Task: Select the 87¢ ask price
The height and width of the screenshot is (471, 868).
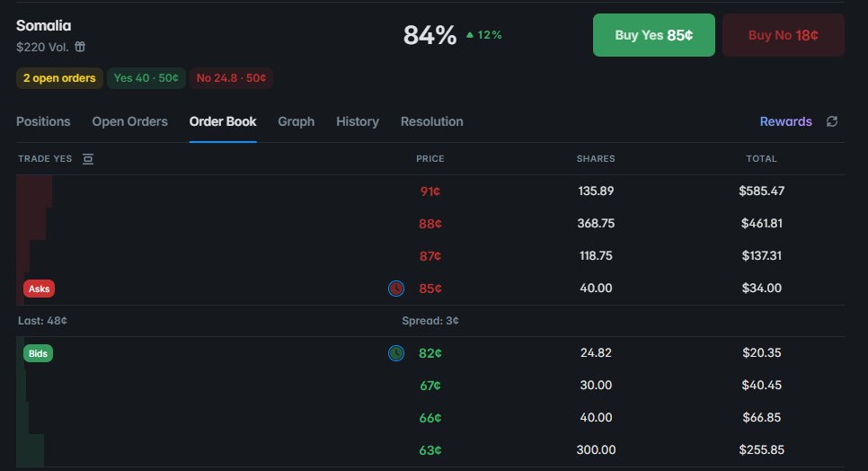Action: pyautogui.click(x=430, y=256)
